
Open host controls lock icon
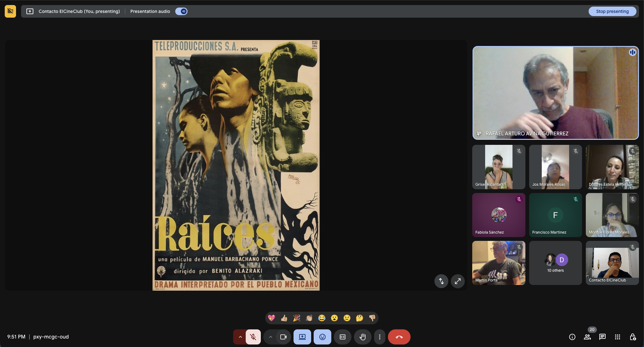(x=633, y=337)
